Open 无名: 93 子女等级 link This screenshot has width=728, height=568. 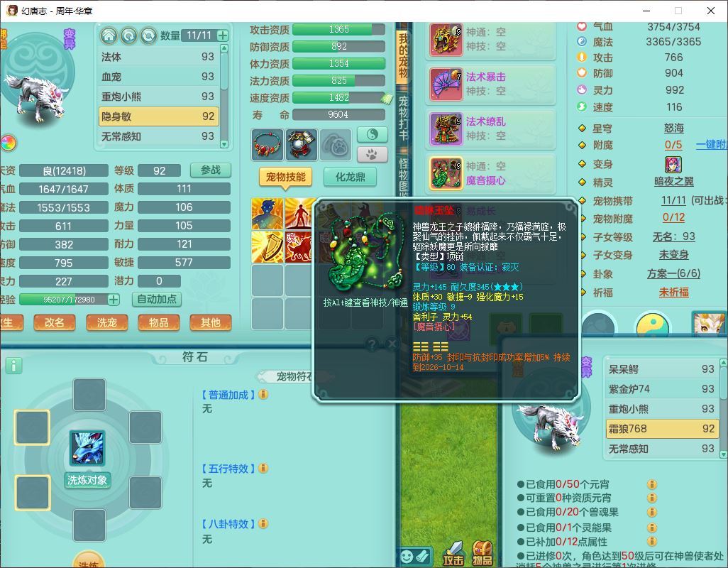(x=673, y=236)
